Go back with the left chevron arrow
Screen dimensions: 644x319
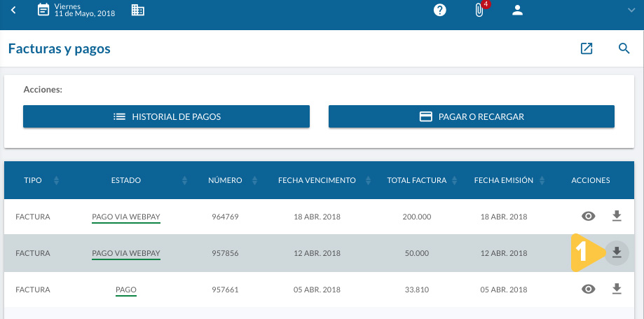[13, 11]
